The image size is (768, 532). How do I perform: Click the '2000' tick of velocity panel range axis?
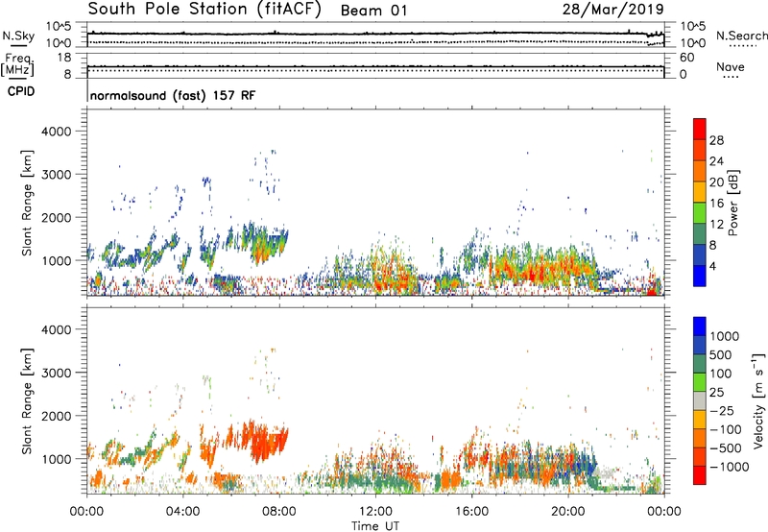coord(56,416)
